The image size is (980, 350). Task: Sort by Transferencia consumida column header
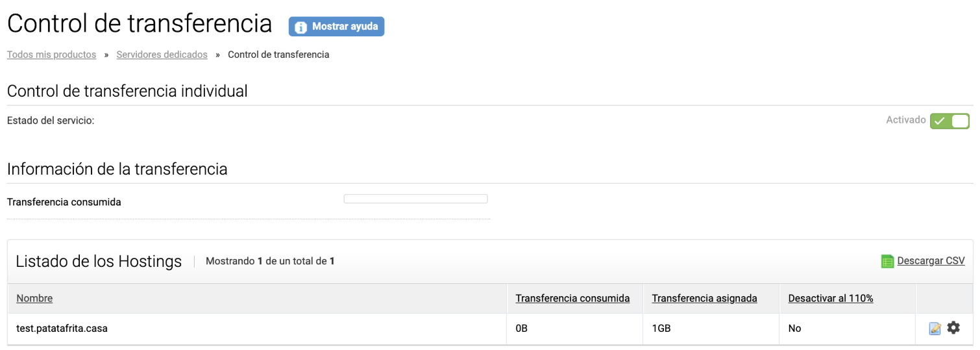[572, 298]
